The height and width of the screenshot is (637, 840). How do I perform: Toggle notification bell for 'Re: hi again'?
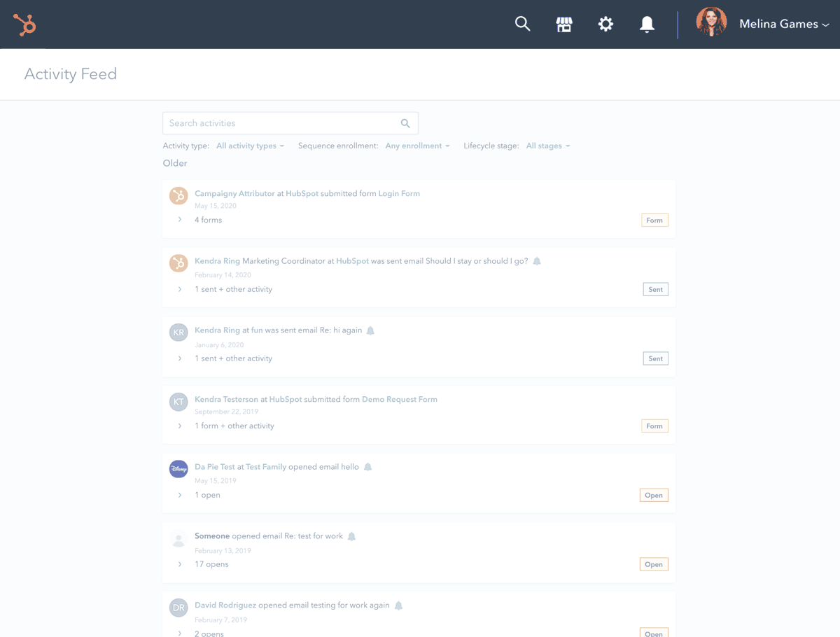(371, 330)
